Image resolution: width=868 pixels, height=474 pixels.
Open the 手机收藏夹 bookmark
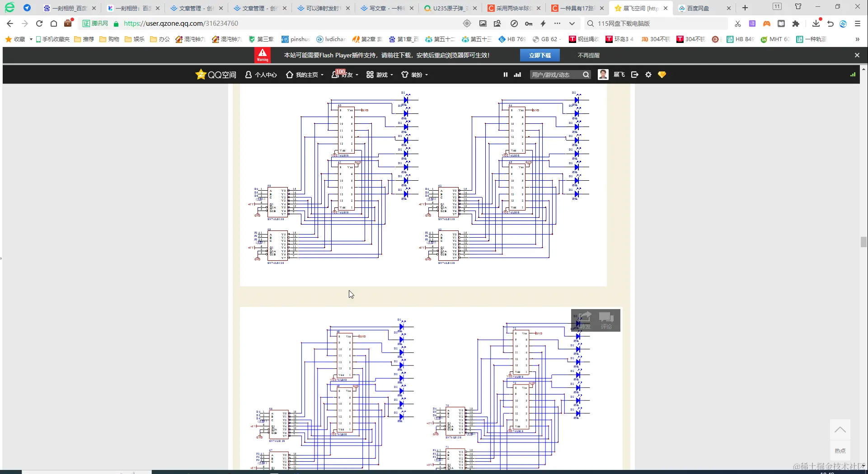(53, 39)
